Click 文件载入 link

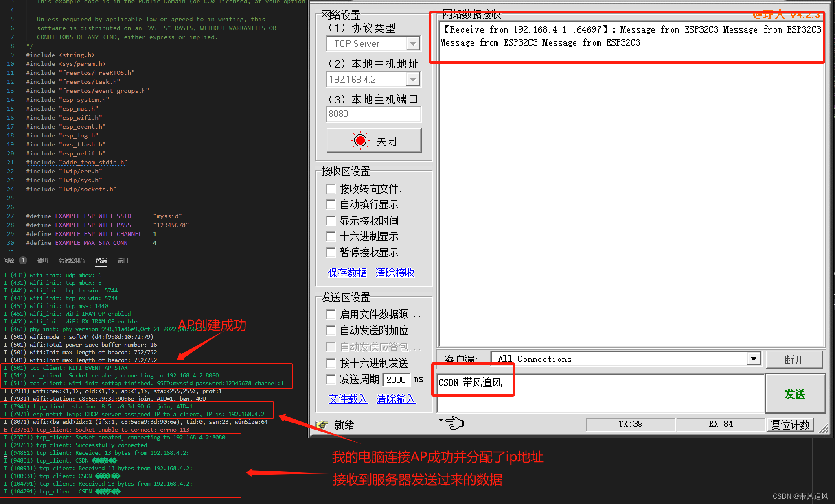pos(348,399)
